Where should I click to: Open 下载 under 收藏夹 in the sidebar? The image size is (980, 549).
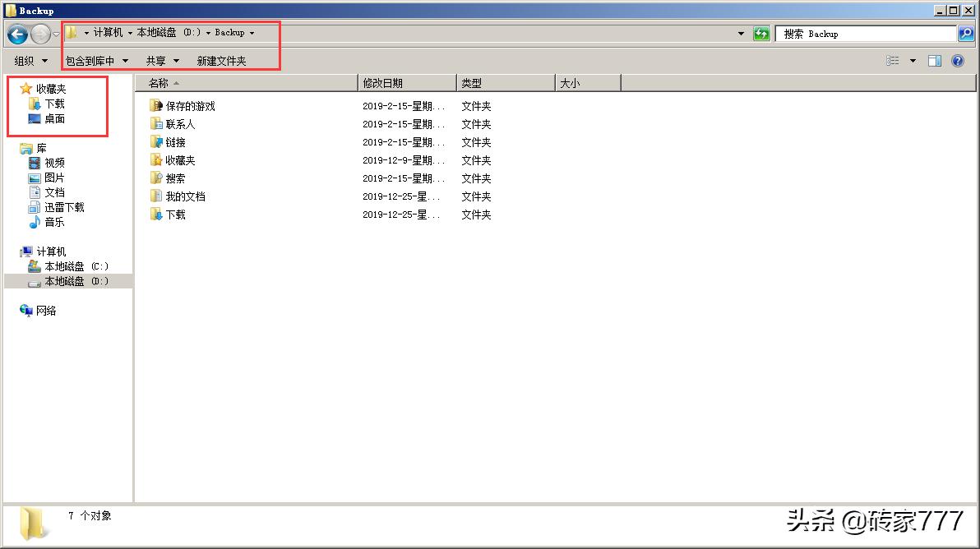click(x=54, y=104)
